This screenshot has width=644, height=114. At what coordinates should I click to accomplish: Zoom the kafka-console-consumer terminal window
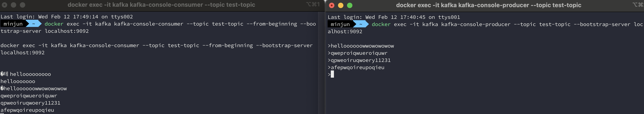[23, 5]
